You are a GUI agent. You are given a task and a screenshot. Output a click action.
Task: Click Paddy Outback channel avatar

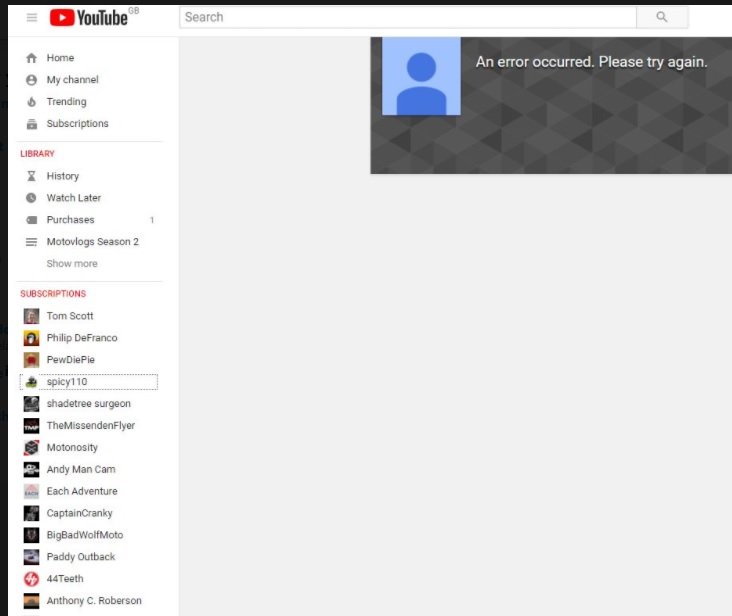click(x=31, y=557)
